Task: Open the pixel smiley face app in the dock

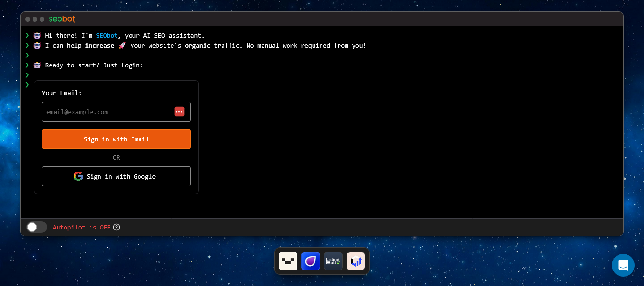Action: pos(288,261)
